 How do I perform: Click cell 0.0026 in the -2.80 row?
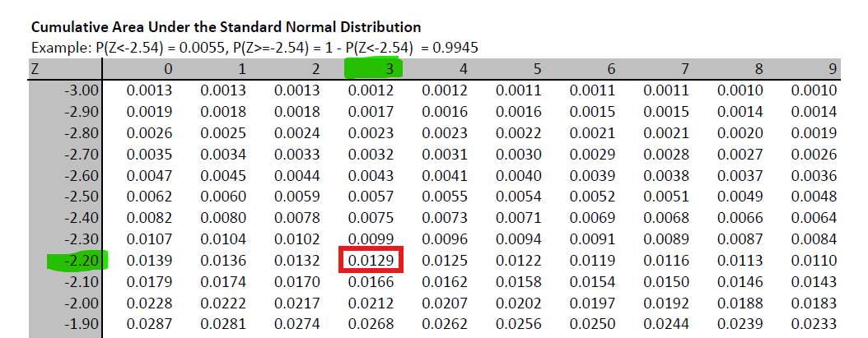click(x=149, y=133)
